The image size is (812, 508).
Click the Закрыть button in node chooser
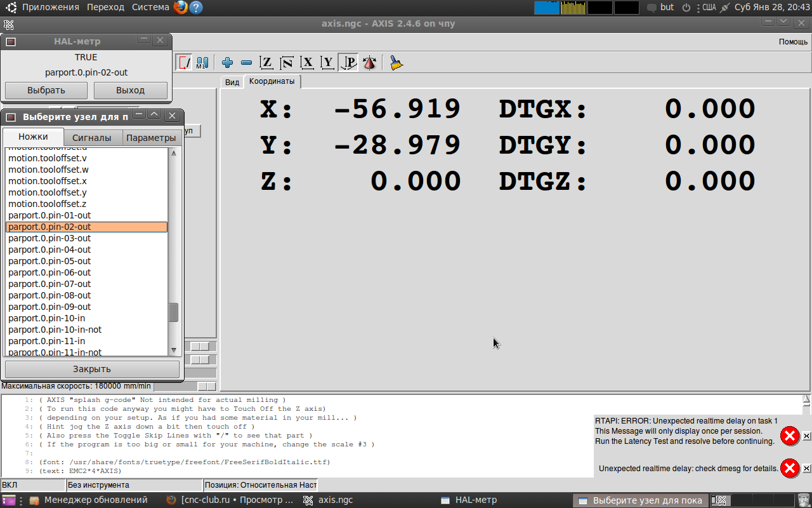[92, 369]
